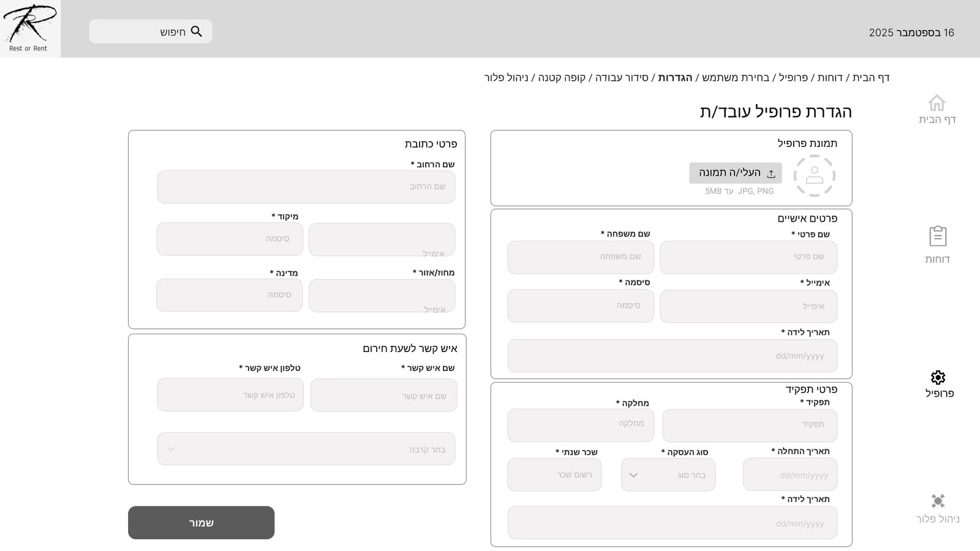Click the first name (שם פרטי) field
This screenshot has height=551, width=980.
[x=748, y=257]
